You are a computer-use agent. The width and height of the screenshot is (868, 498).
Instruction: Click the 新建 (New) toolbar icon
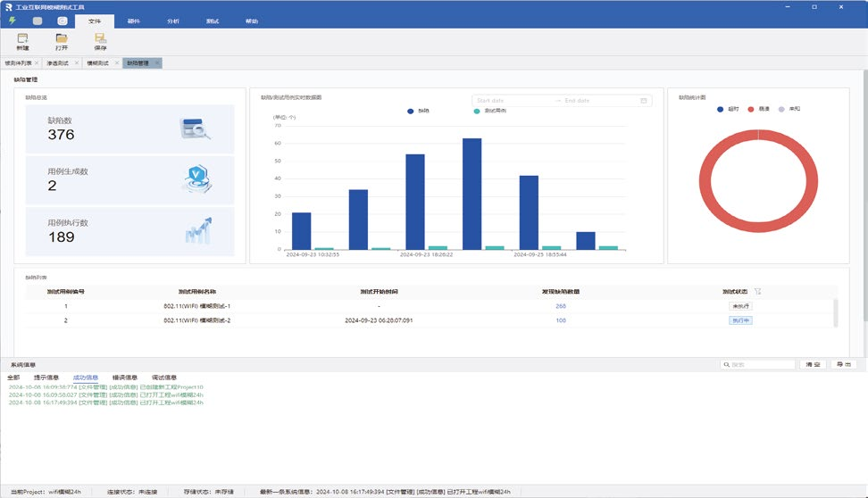(x=22, y=38)
